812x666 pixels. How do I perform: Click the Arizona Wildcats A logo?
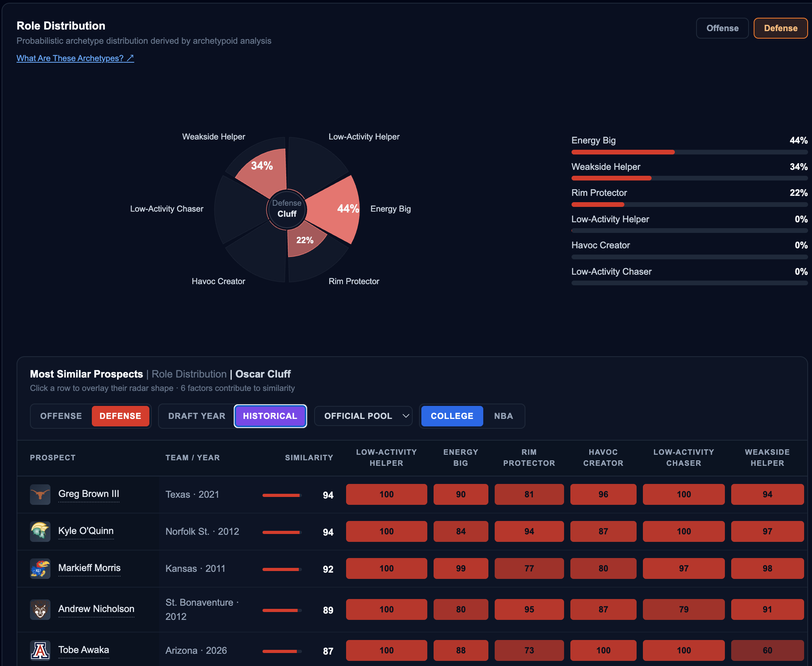click(40, 650)
